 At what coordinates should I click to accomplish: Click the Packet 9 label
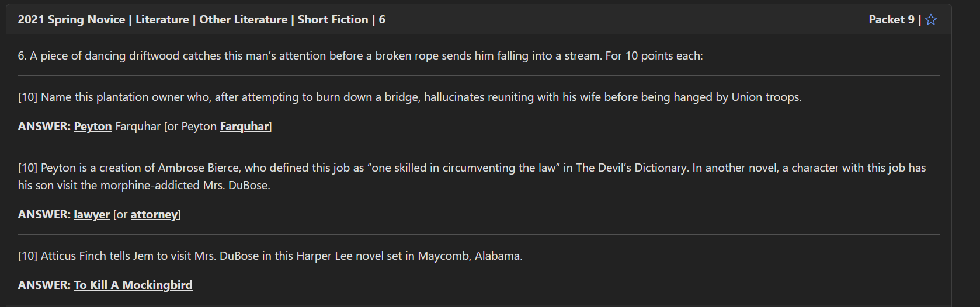pos(891,19)
